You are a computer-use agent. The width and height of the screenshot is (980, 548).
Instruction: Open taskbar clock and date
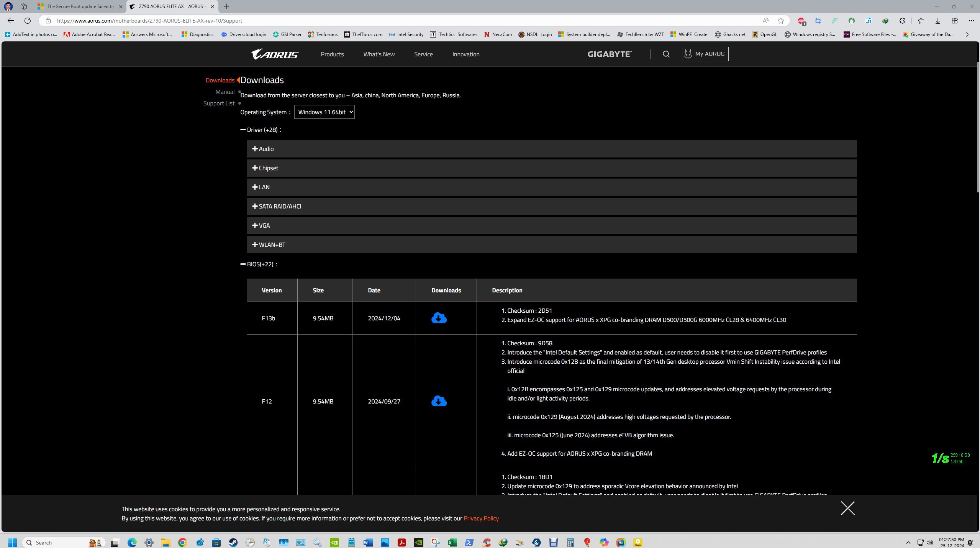coord(951,542)
